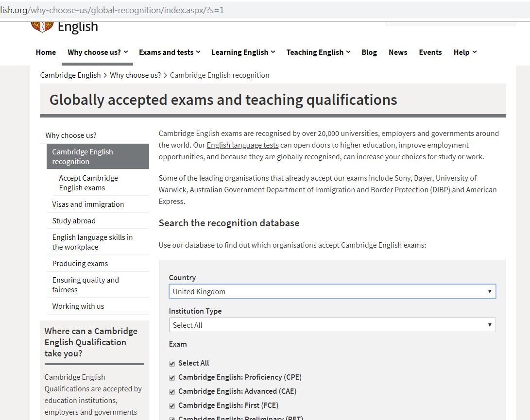Click the Study abroad sidebar entry
Image resolution: width=530 pixels, height=420 pixels.
pyautogui.click(x=74, y=220)
